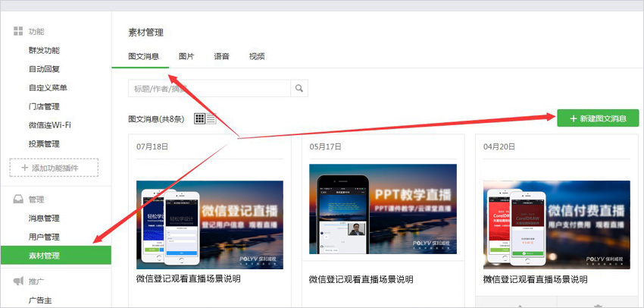Open 群发功能 in the sidebar
This screenshot has height=308, width=644.
(44, 51)
